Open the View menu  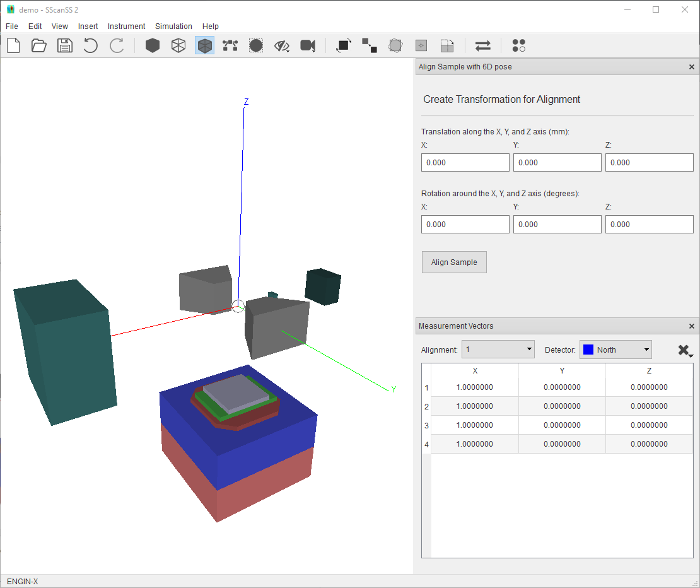pos(60,26)
